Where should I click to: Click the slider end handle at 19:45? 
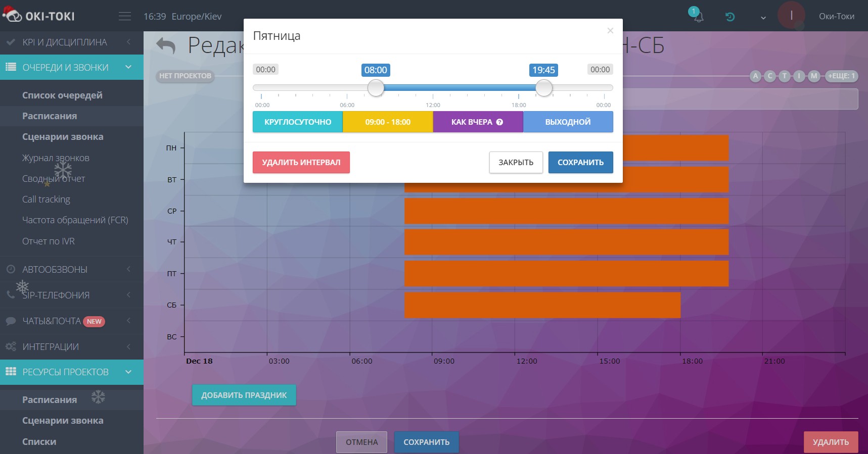544,88
